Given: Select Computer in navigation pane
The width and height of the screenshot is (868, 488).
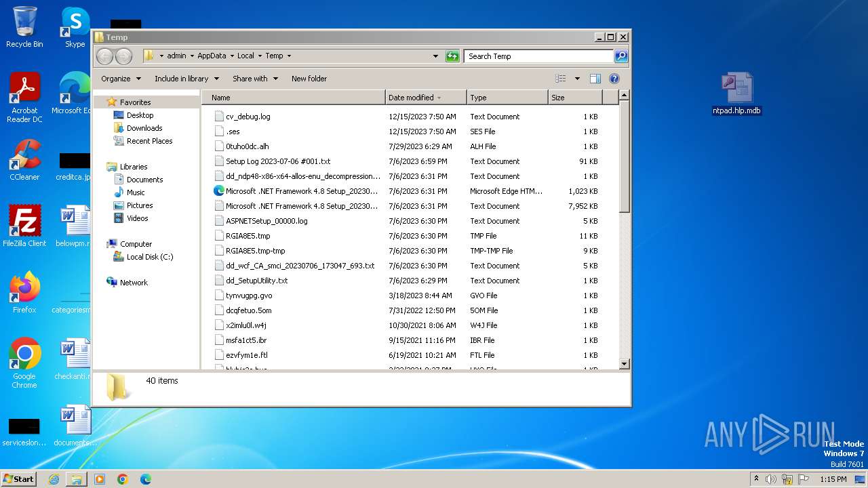Looking at the screenshot, I should click(136, 244).
